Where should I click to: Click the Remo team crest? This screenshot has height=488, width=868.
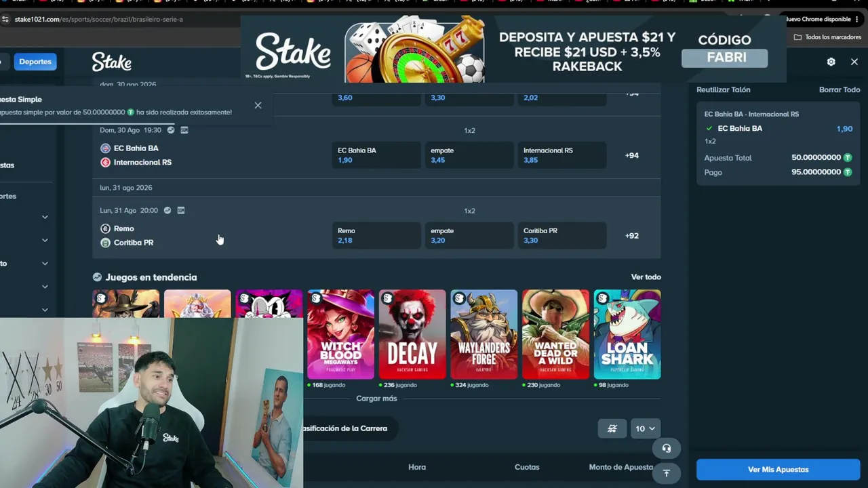[105, 229]
